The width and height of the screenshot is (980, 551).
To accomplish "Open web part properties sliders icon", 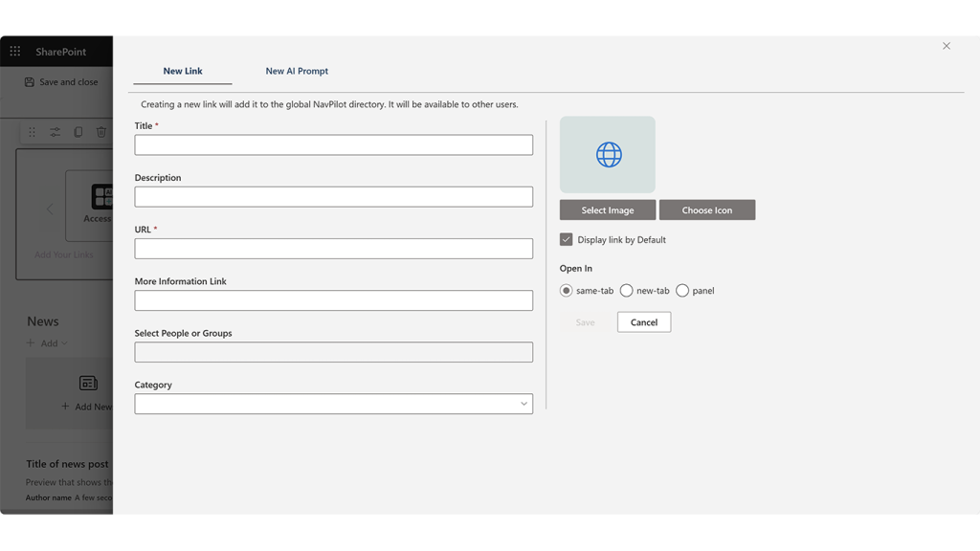I will pyautogui.click(x=55, y=132).
